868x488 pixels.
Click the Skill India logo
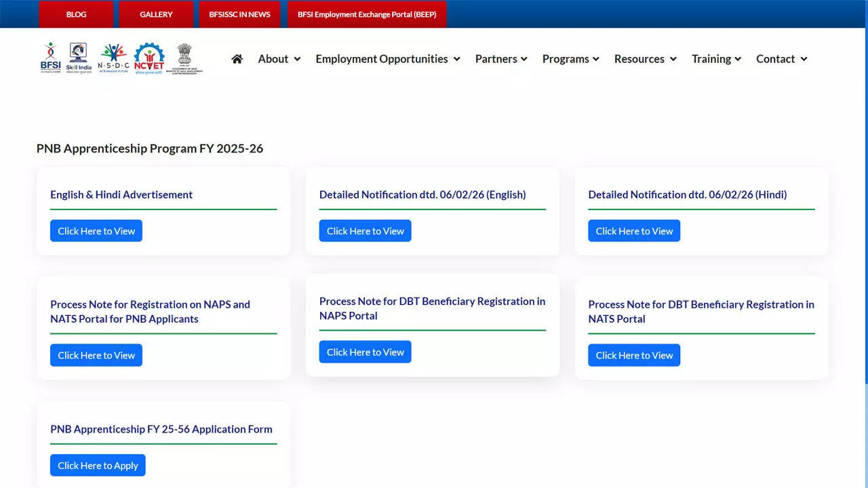pyautogui.click(x=77, y=58)
